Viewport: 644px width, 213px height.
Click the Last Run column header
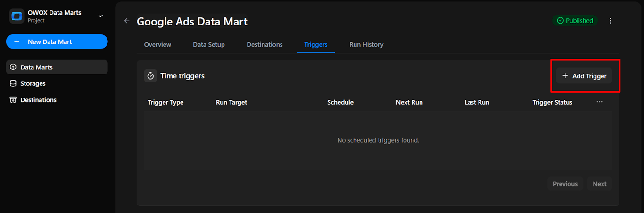click(x=477, y=102)
